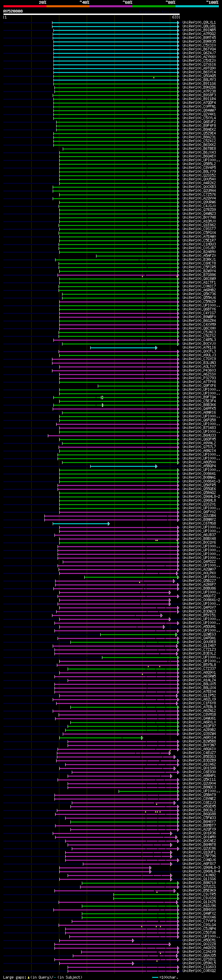Viewport: 222px width, 980px height.
Task: Select hit UniRef100_A7P238
Action: click(199, 91)
